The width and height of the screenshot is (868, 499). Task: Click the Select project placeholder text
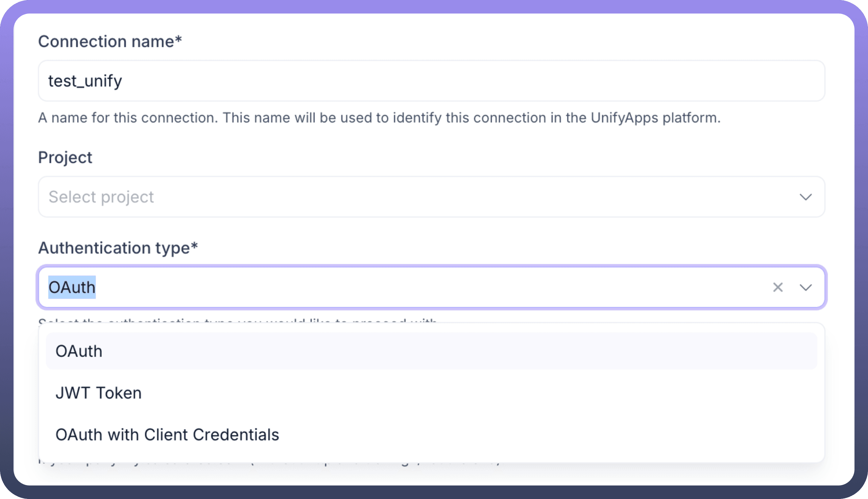[101, 197]
